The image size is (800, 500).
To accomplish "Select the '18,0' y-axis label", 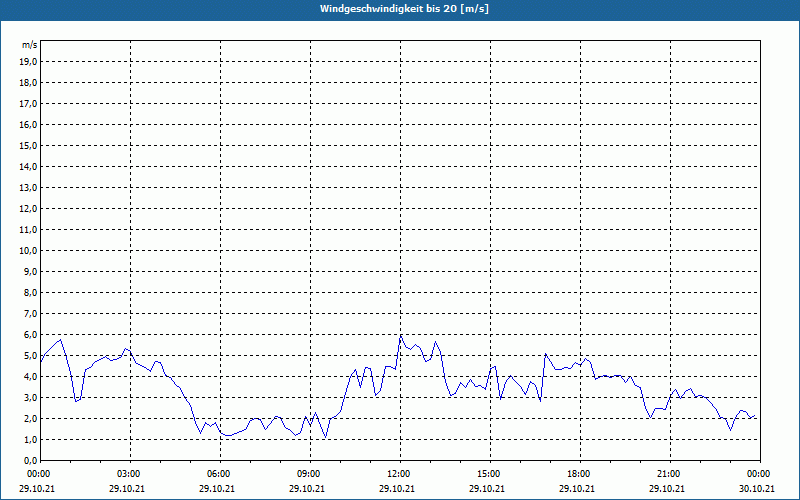I will pyautogui.click(x=28, y=83).
